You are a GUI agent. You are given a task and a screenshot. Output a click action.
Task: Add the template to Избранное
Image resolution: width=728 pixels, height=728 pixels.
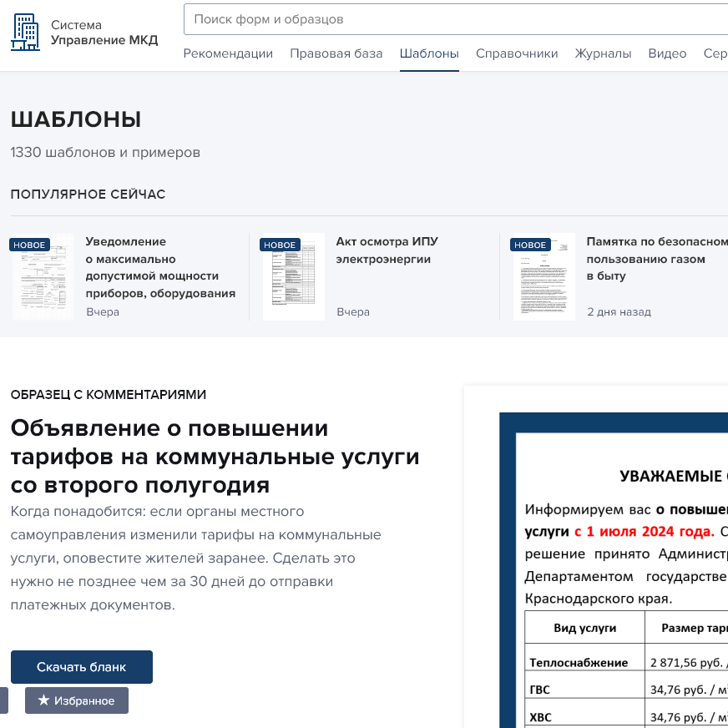click(x=77, y=700)
